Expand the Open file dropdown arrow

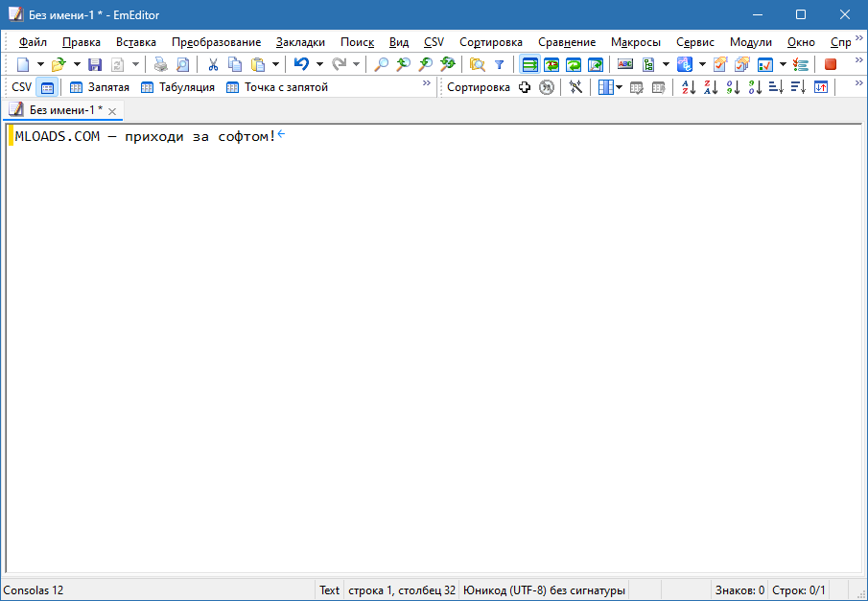[x=77, y=65]
